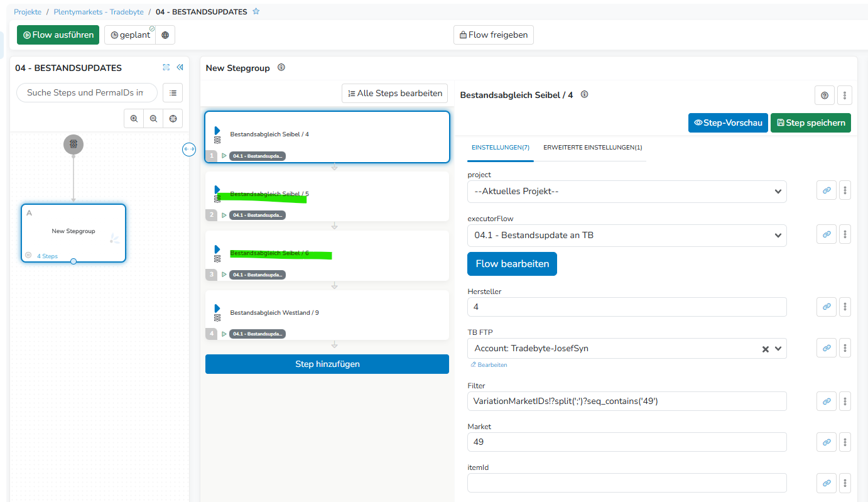Collapse the left flow panel
Viewport: 868px width, 502px height.
tap(180, 67)
